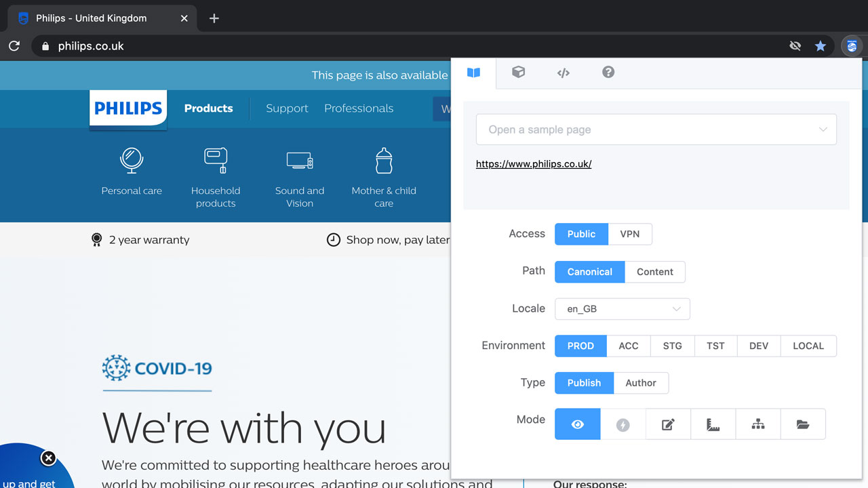
Task: Select the open folder mode
Action: pyautogui.click(x=803, y=424)
